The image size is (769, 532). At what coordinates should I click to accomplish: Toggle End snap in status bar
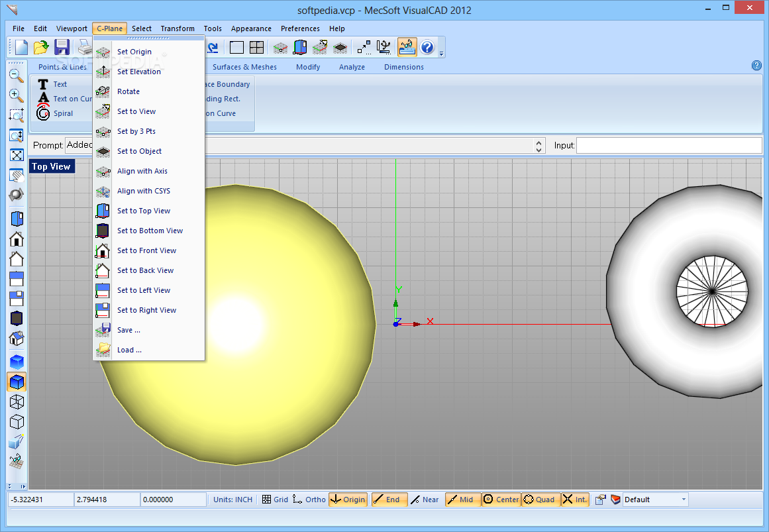pos(389,500)
